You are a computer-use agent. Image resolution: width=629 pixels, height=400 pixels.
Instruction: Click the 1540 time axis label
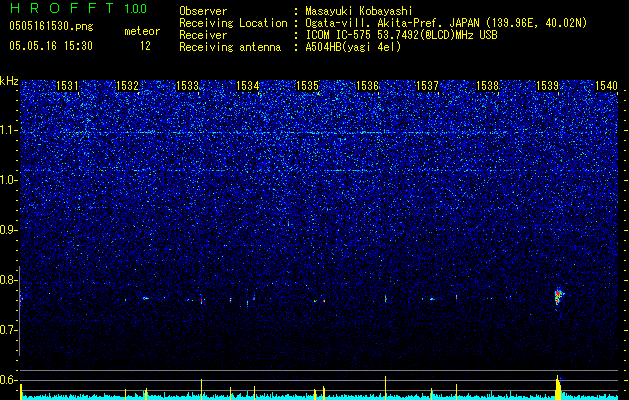[606, 85]
